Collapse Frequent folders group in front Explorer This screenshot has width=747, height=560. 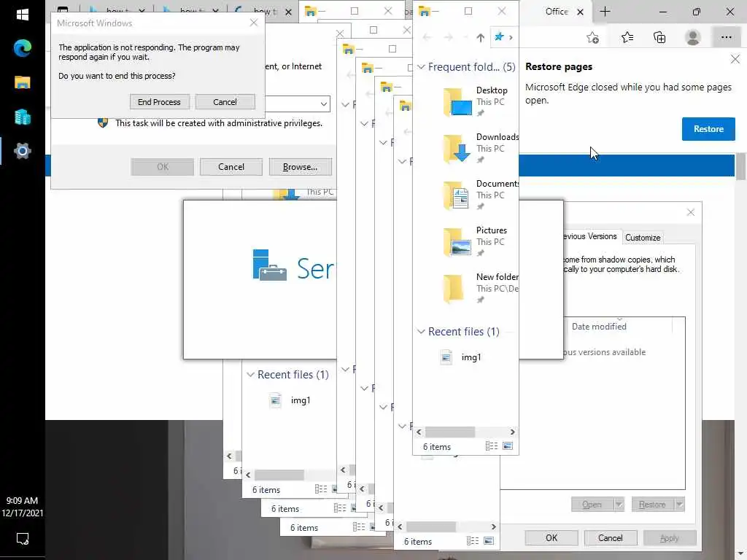421,67
